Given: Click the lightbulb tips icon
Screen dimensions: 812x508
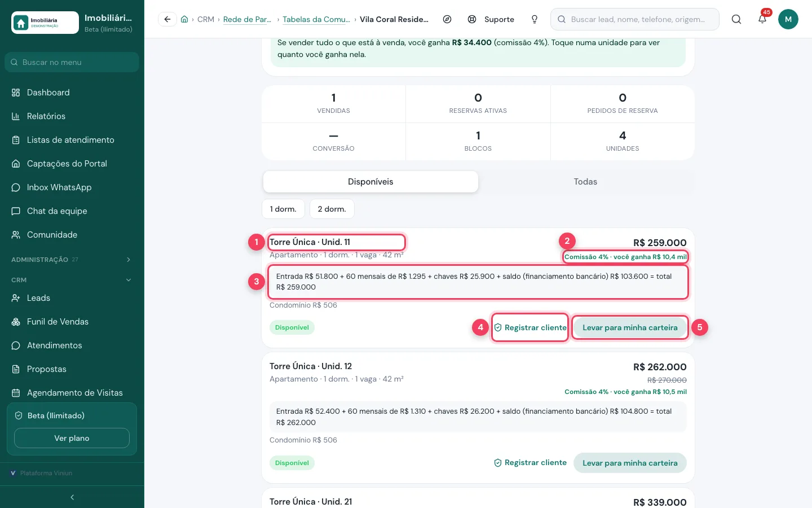Looking at the screenshot, I should (535, 19).
